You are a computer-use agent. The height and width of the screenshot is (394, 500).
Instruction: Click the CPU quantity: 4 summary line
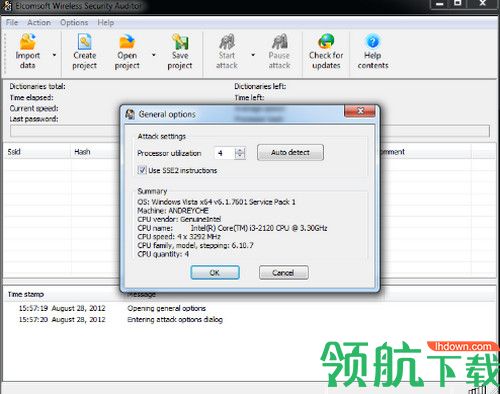[x=163, y=254]
